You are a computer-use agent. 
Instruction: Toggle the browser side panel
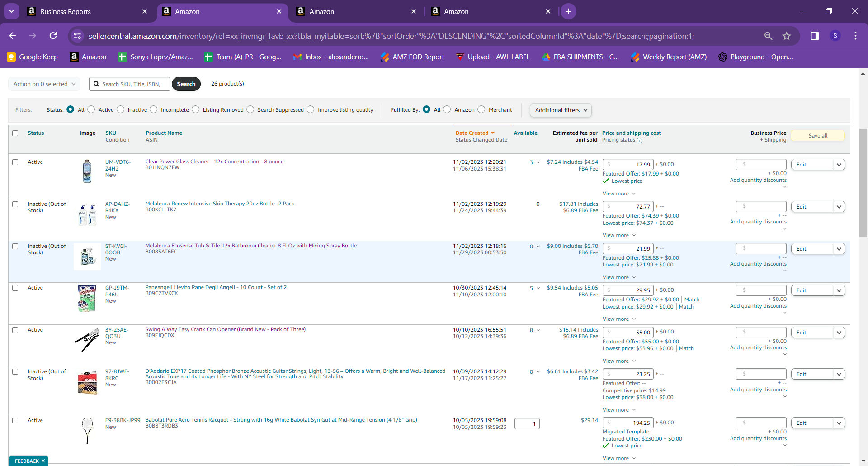point(815,36)
